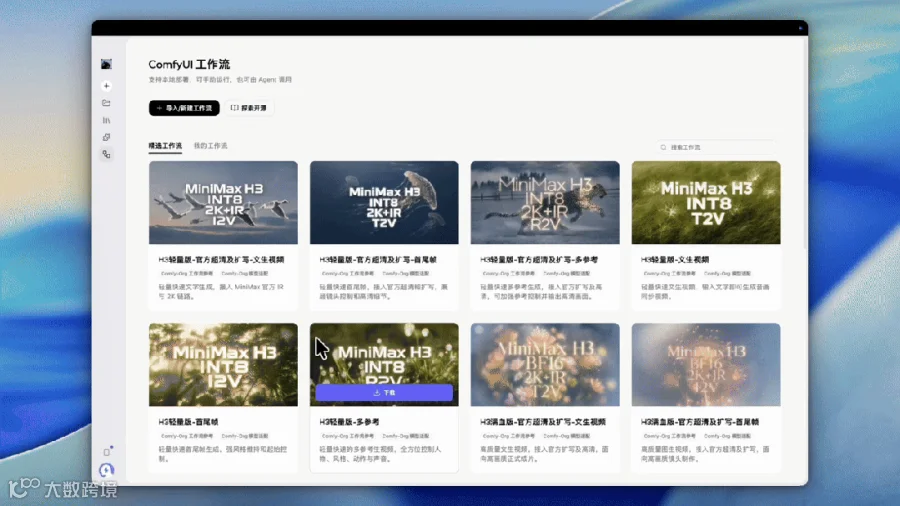Click title H3轻量版-多参考
Screen dimensions: 900x506
[350, 422]
